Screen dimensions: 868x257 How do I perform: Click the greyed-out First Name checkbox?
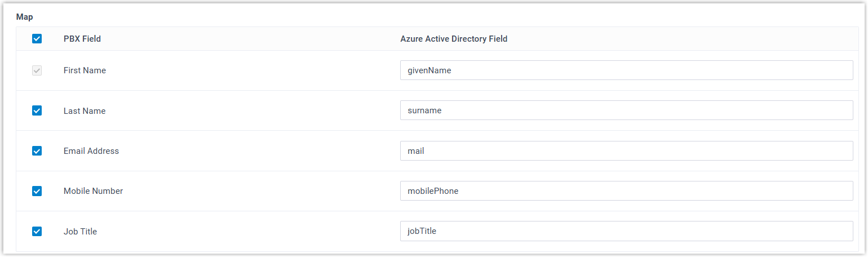(37, 70)
